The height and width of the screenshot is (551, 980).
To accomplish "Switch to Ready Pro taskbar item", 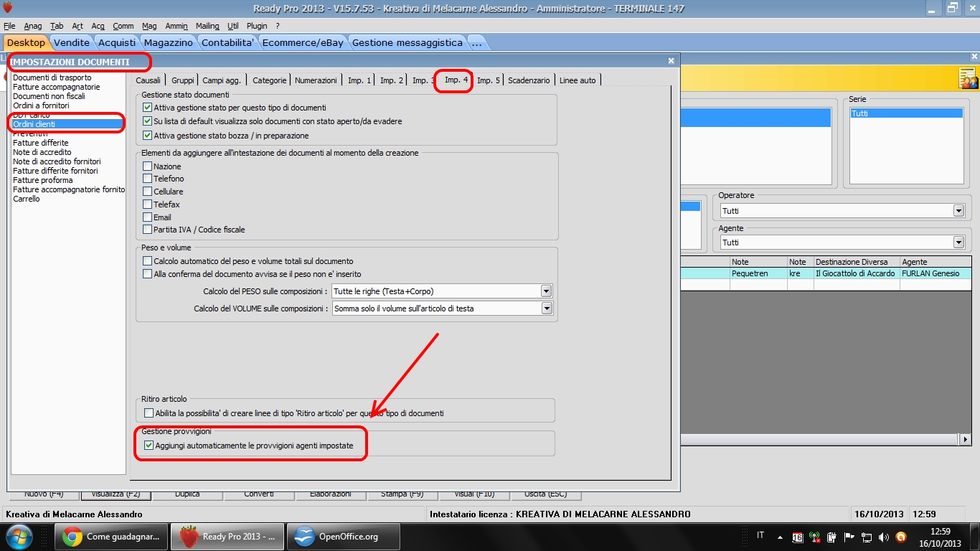I will click(227, 537).
